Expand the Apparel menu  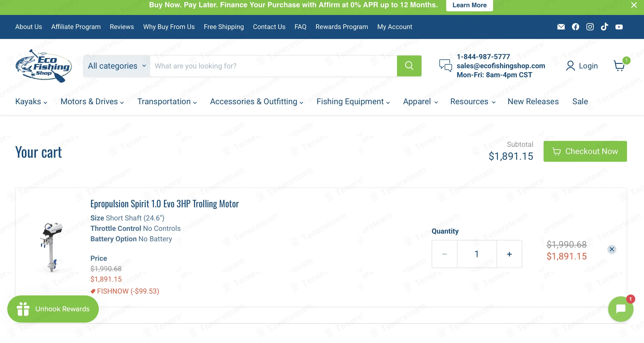pyautogui.click(x=421, y=101)
